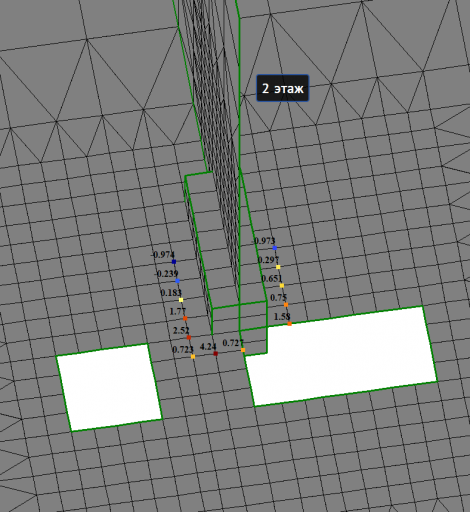Select the node value -0.973
The image size is (470, 512).
264,241
